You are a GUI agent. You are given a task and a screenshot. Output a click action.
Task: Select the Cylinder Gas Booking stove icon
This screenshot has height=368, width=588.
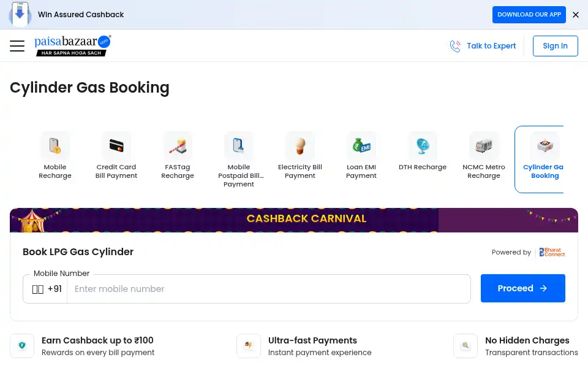click(x=545, y=146)
